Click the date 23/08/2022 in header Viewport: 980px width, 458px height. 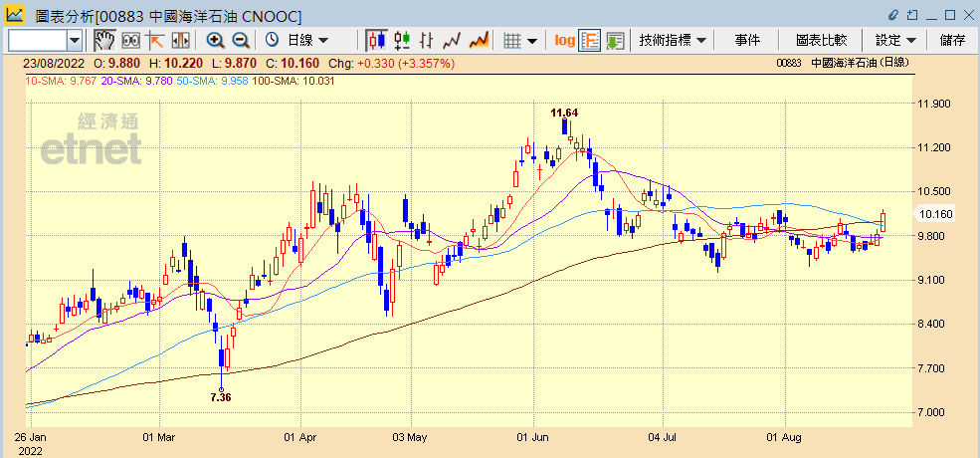tap(53, 63)
